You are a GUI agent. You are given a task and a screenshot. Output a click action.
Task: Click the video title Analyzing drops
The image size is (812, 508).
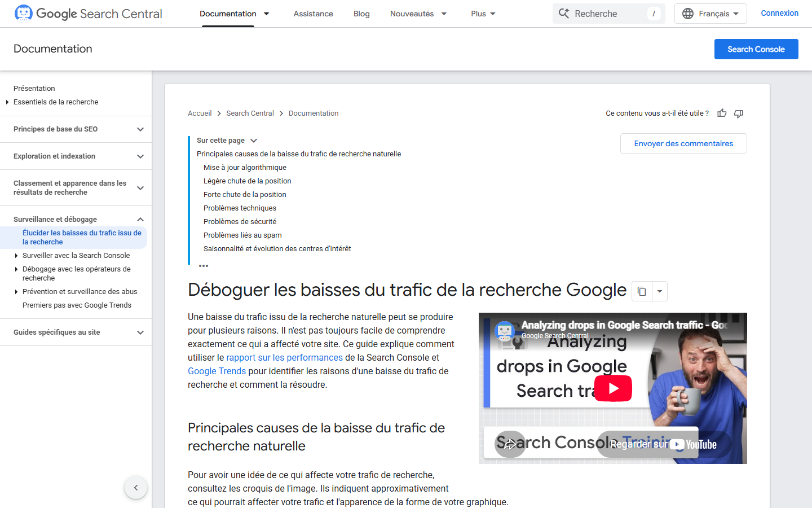pos(624,325)
